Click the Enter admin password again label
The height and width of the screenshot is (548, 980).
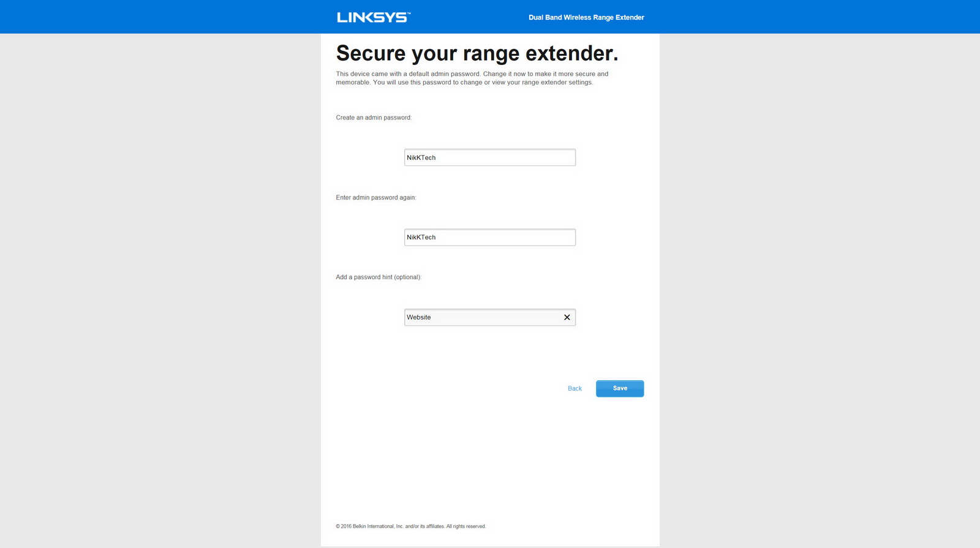click(376, 198)
